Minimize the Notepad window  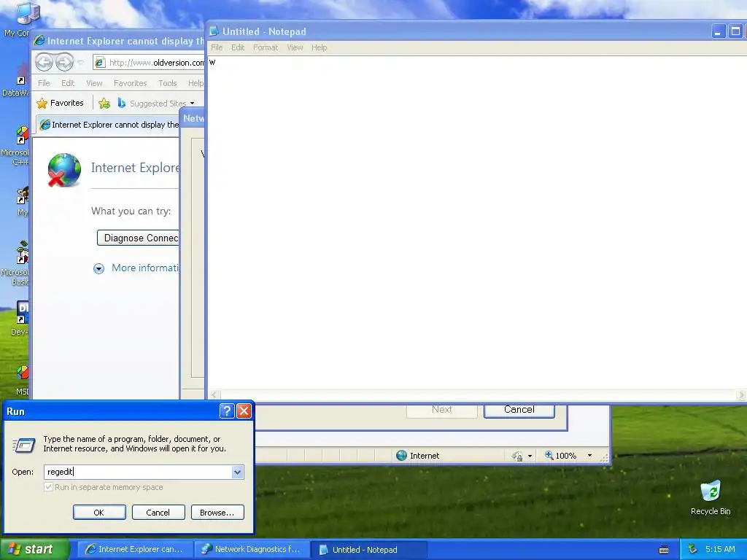[x=719, y=31]
